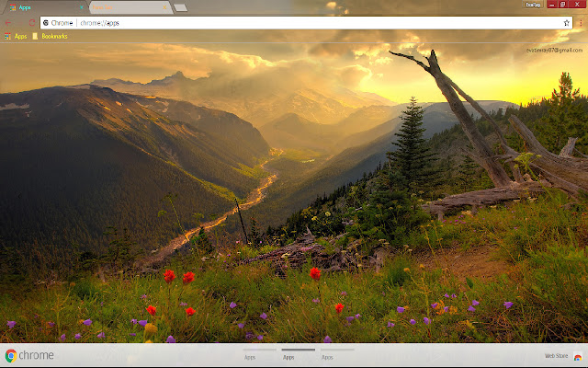
Task: Restore down the Chrome window
Action: tap(563, 5)
